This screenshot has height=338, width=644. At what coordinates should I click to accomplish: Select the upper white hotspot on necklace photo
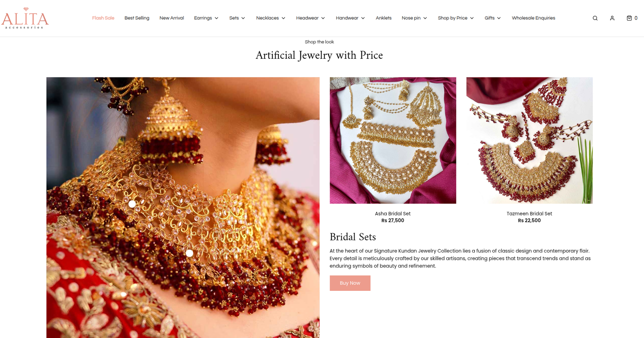pos(132,204)
